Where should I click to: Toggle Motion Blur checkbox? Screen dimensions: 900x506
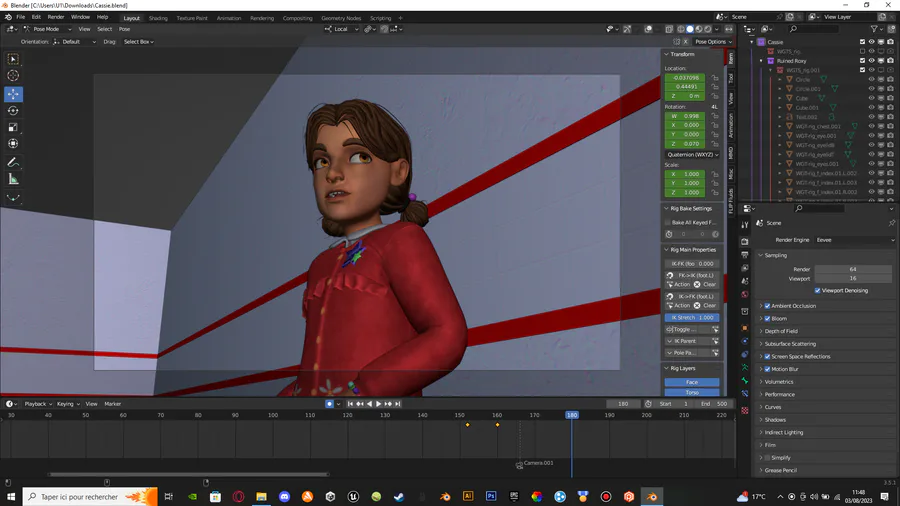767,369
